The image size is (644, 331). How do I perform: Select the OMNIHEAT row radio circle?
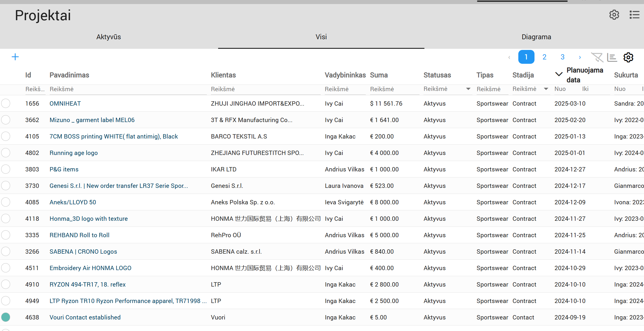[x=5, y=103]
